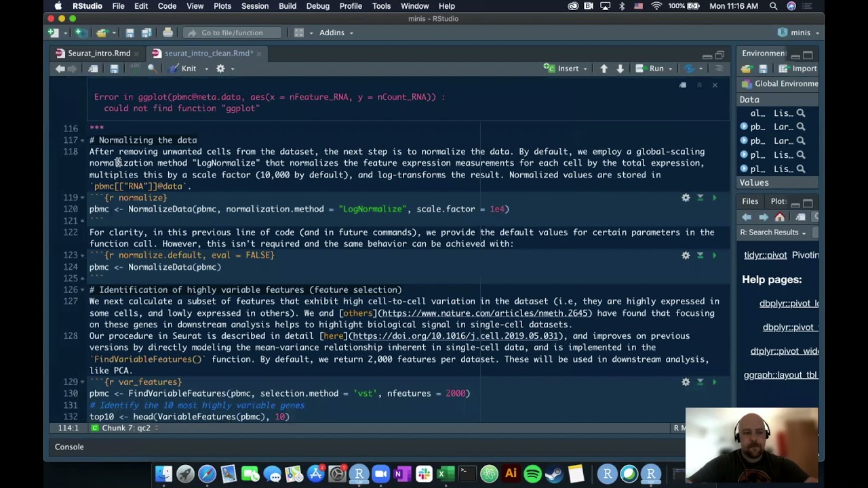Image resolution: width=868 pixels, height=488 pixels.
Task: Go to previous chunk with up arrow
Action: 604,68
